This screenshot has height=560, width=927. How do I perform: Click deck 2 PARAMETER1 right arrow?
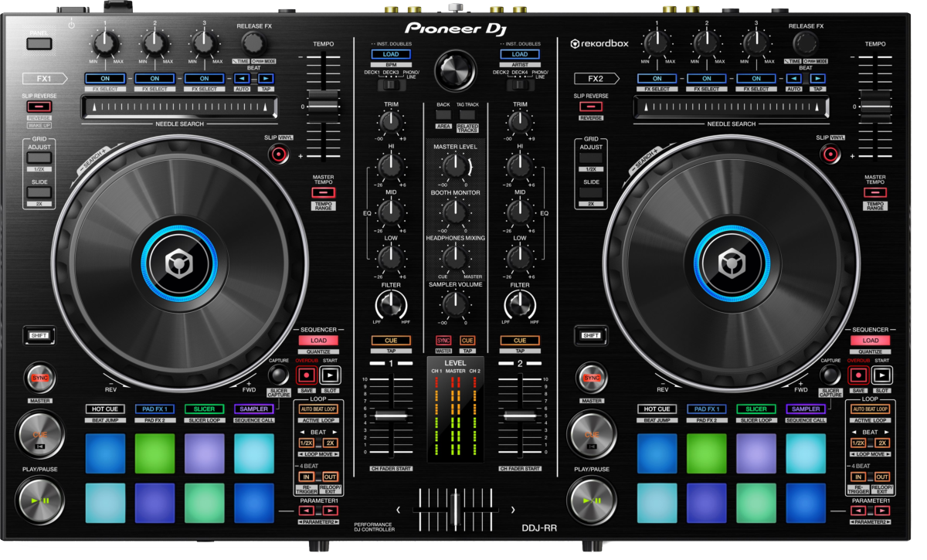click(x=881, y=511)
